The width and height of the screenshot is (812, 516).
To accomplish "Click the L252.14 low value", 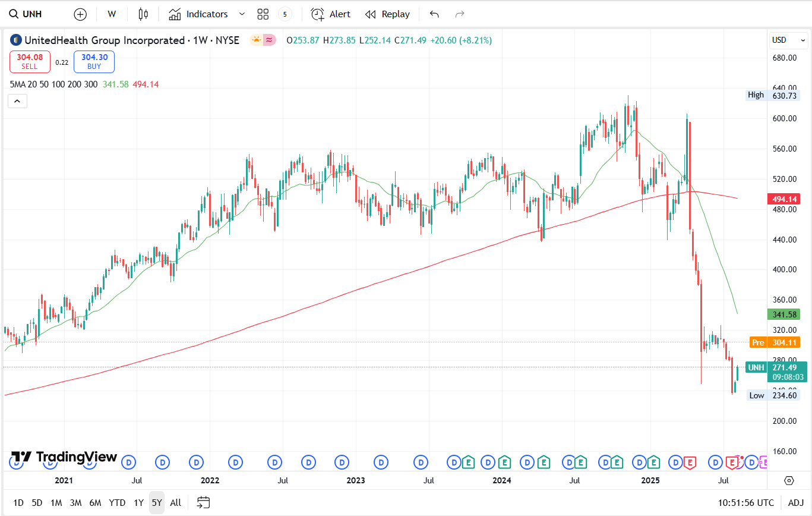I will click(375, 40).
